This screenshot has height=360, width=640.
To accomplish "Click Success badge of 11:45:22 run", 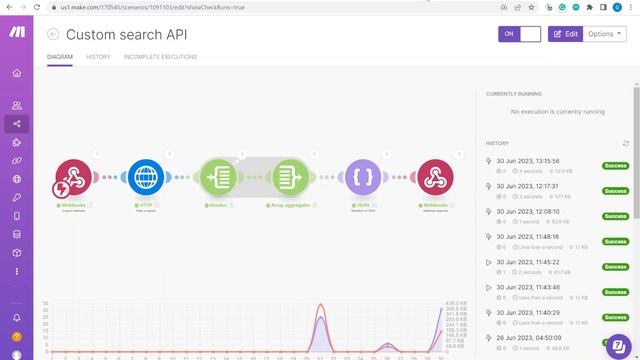I will (x=616, y=267).
